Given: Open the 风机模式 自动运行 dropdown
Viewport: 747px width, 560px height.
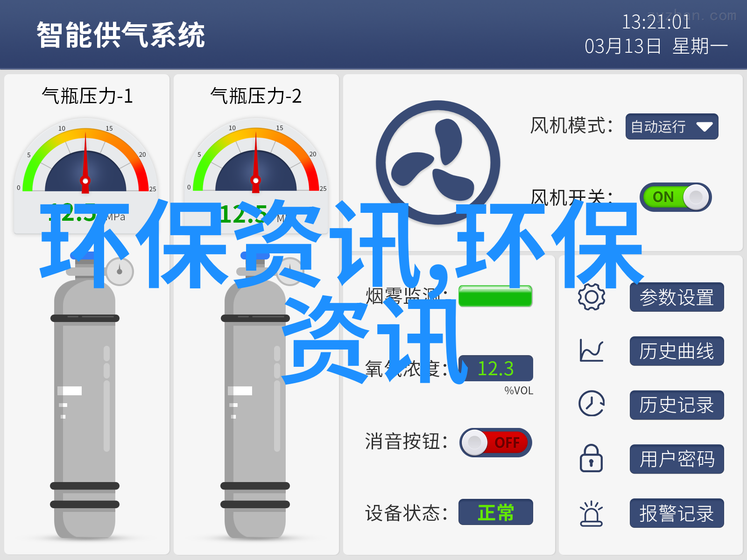Looking at the screenshot, I should pos(672,126).
